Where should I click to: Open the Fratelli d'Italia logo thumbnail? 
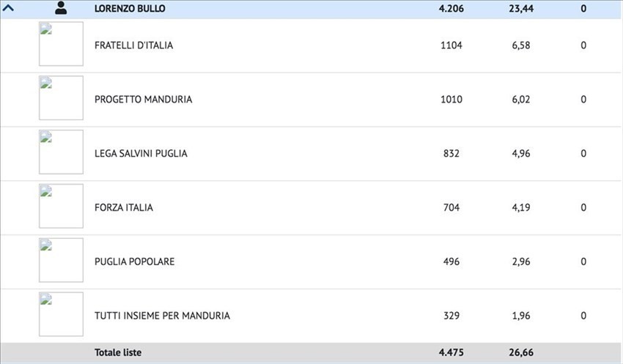pos(61,44)
